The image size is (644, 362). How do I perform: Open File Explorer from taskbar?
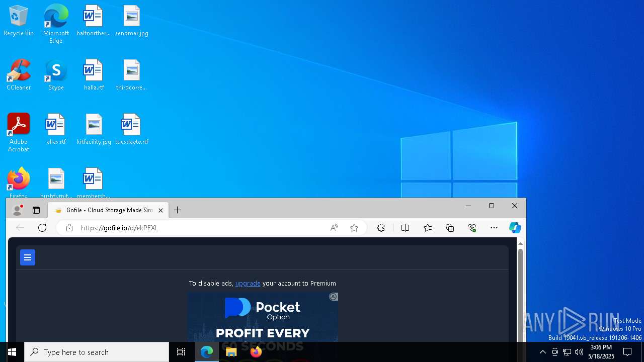pyautogui.click(x=231, y=352)
